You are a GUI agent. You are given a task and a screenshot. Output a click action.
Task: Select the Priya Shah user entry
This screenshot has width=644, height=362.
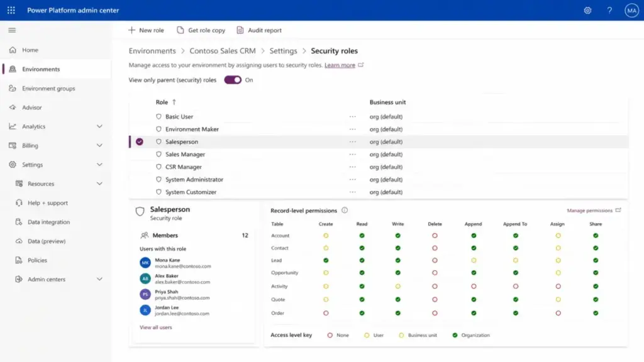click(x=175, y=294)
